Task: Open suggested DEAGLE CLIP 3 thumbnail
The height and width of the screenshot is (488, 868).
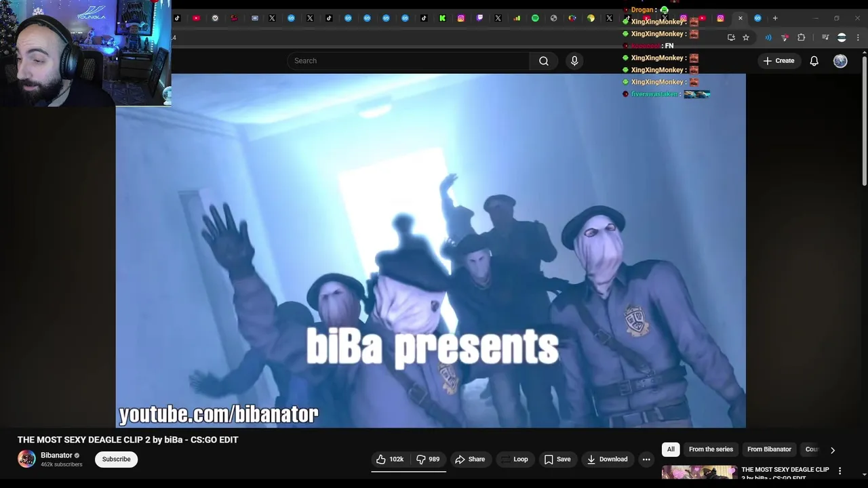Action: pos(699,472)
